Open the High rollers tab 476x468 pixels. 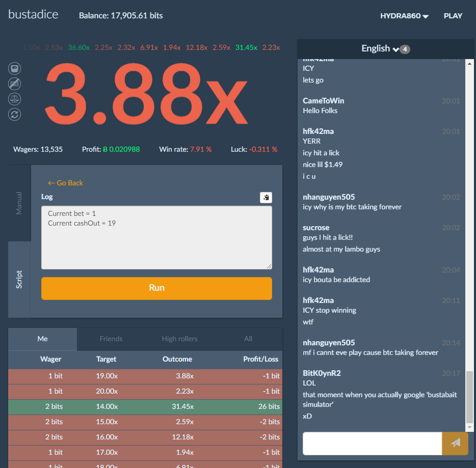[179, 339]
